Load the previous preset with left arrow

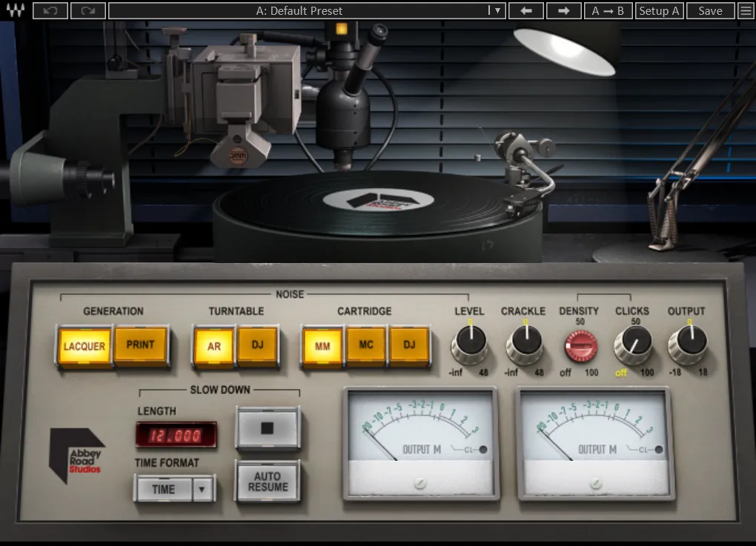click(x=526, y=11)
